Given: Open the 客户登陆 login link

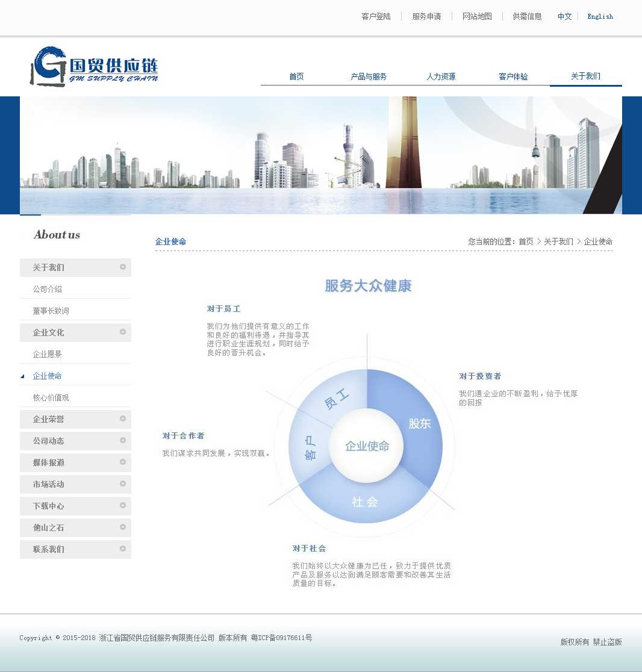Looking at the screenshot, I should pos(376,16).
